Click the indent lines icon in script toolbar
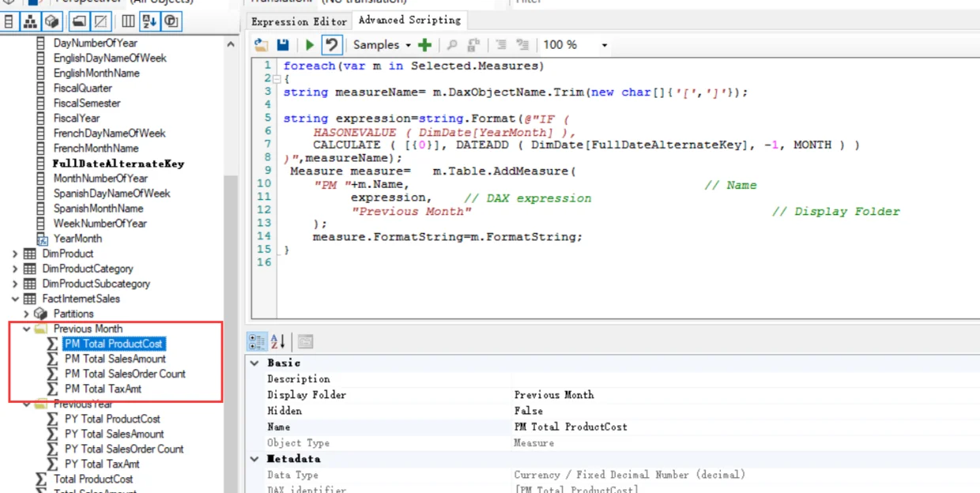The height and width of the screenshot is (493, 980). 522,45
